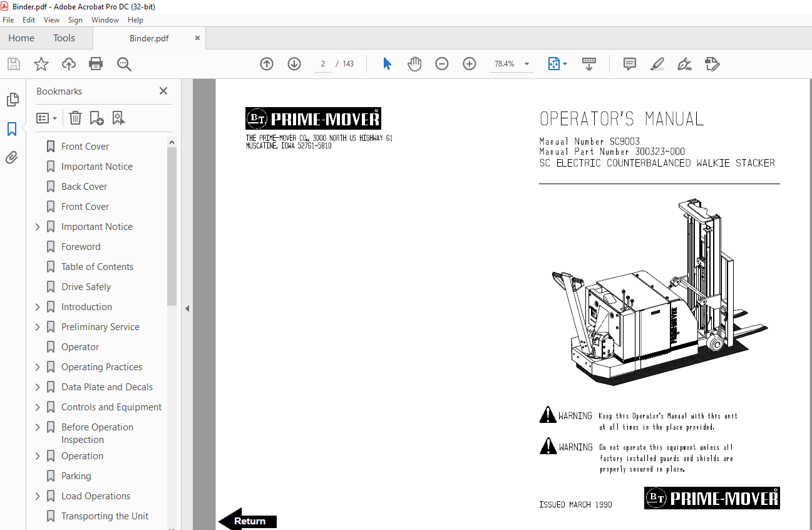
Task: Click the page number input field
Action: tap(323, 64)
